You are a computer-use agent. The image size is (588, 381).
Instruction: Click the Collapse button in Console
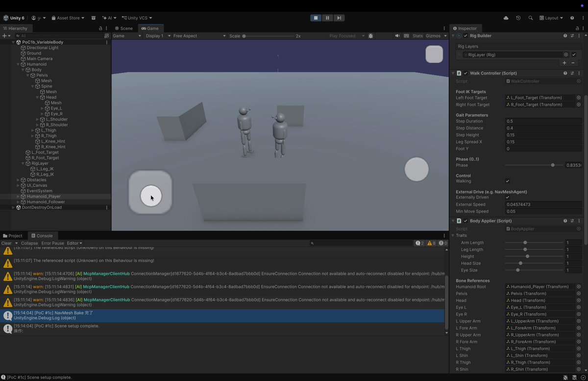29,243
